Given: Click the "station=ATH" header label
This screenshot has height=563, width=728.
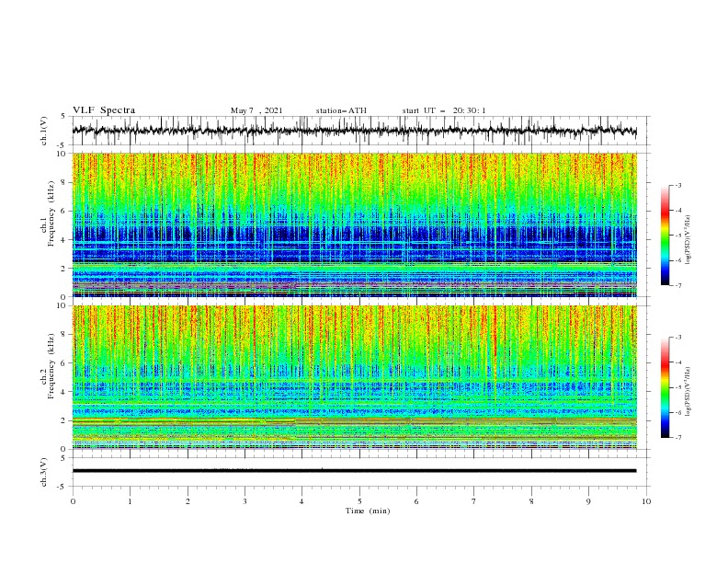Looking at the screenshot, I should (341, 110).
